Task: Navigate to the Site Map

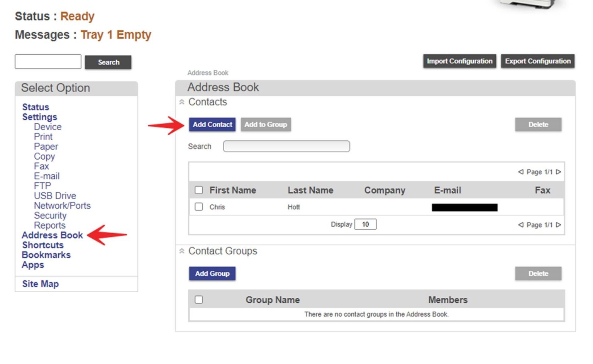Action: tap(40, 284)
